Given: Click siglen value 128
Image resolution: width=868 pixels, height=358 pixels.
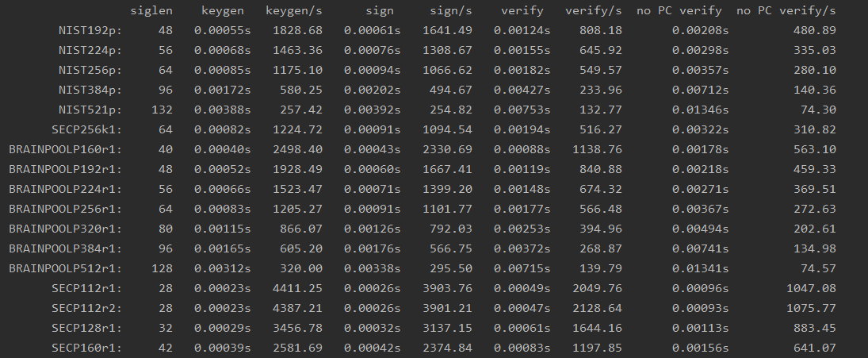Looking at the screenshot, I should (x=163, y=269).
